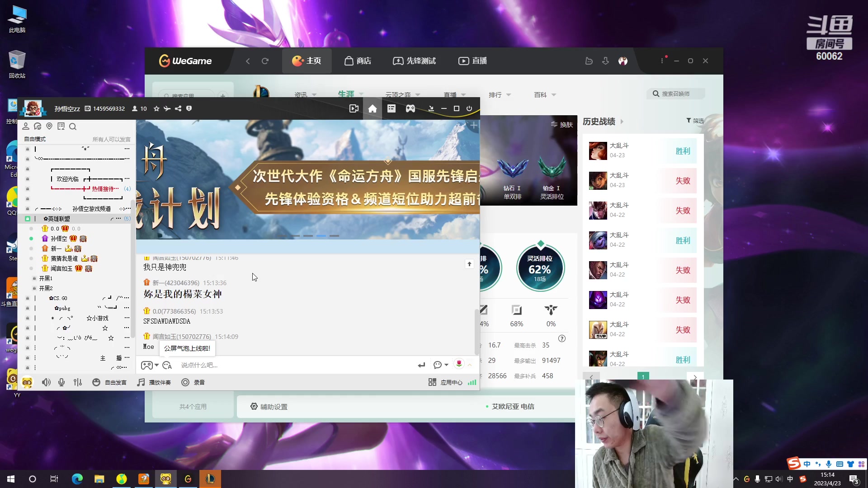Open the search magnifier in YY sidebar
Image resolution: width=868 pixels, height=488 pixels.
click(x=73, y=127)
